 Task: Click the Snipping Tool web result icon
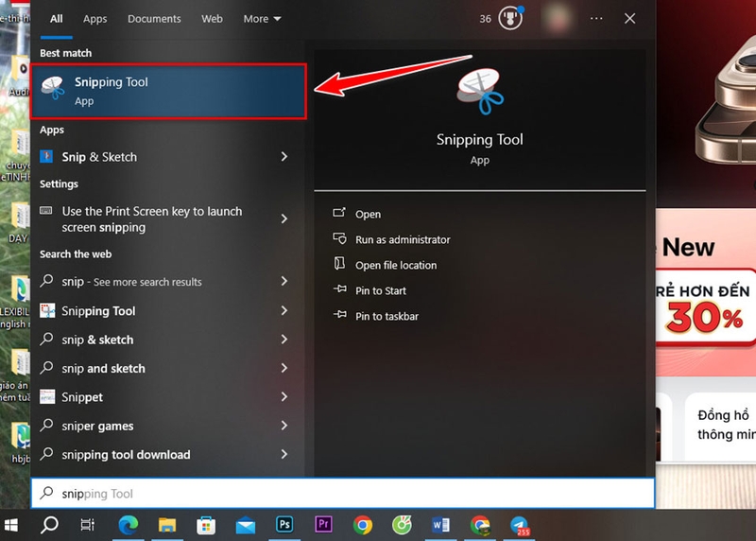coord(47,311)
